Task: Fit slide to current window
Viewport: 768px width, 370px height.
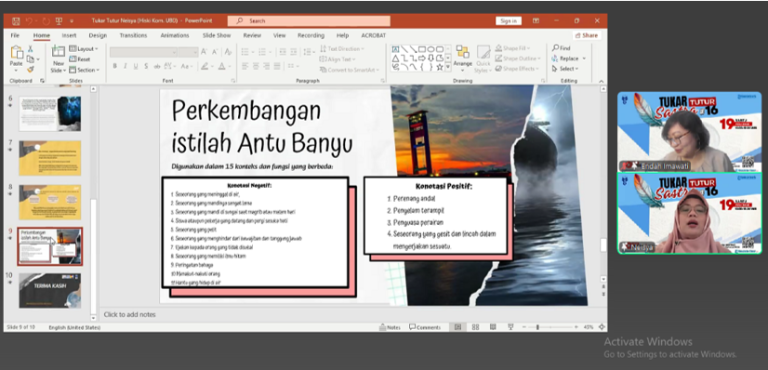Action: pos(601,327)
